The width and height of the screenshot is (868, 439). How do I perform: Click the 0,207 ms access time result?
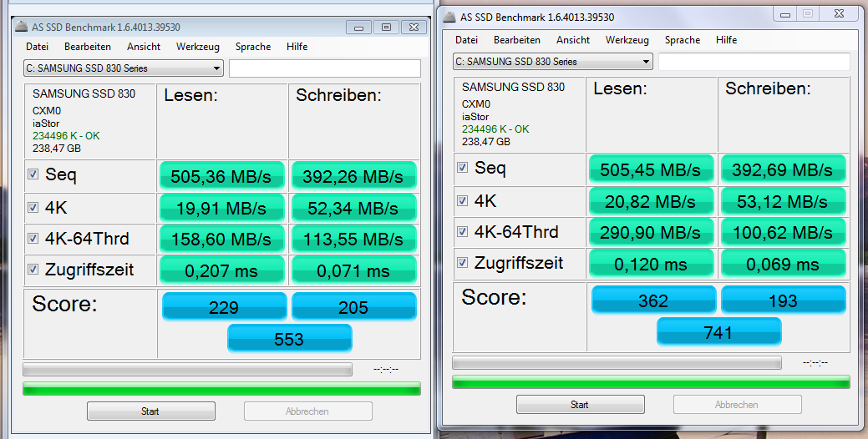pyautogui.click(x=221, y=271)
